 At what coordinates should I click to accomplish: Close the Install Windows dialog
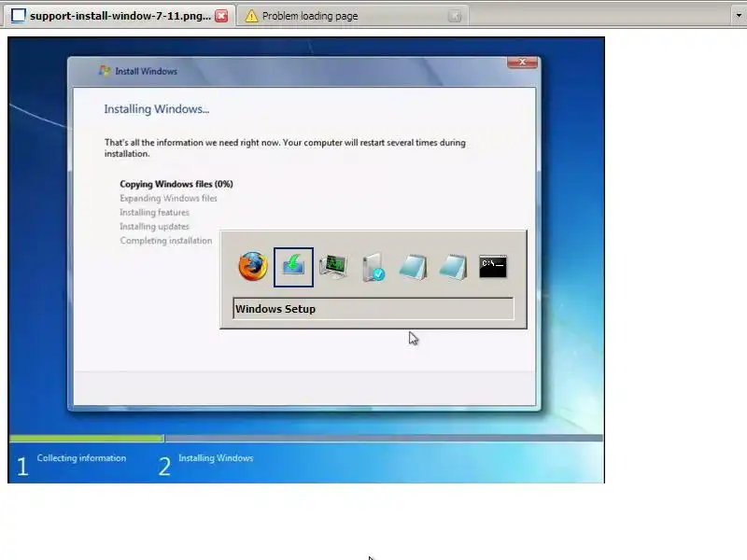(523, 62)
